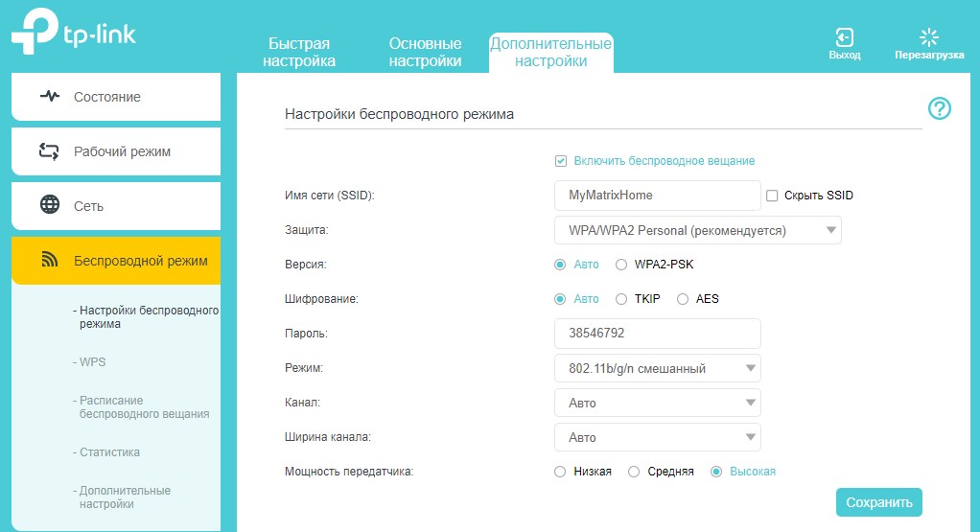Switch to Быстрая настройка tab

299,53
